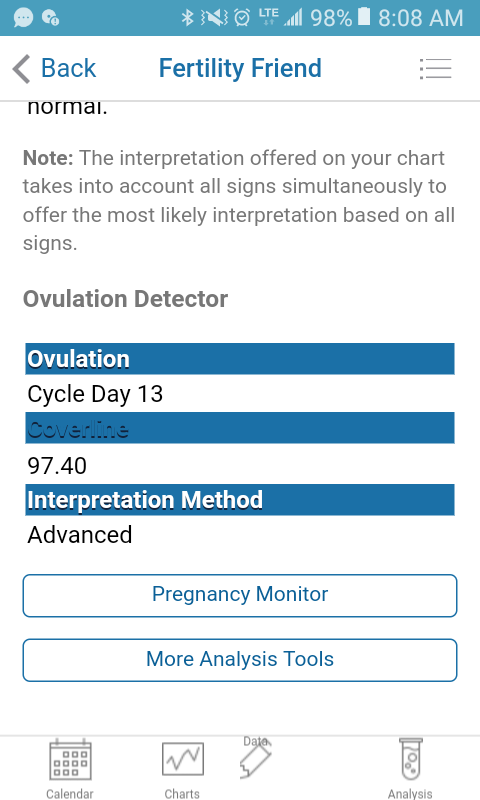
Task: Tap the second chat notification icon
Action: pos(50,18)
